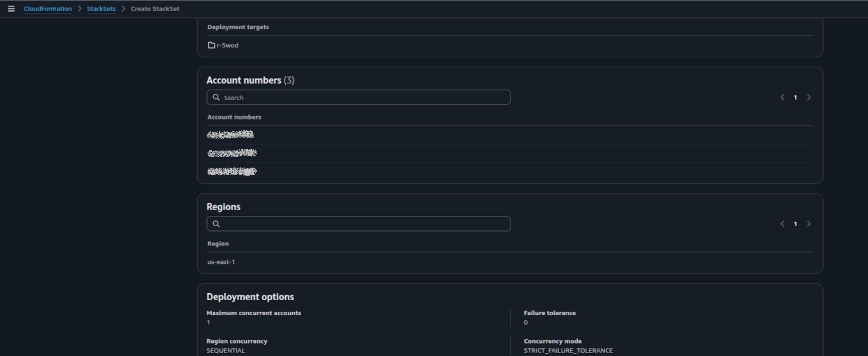Click the Maximum concurrent accounts label
The height and width of the screenshot is (356, 868).
click(x=253, y=313)
